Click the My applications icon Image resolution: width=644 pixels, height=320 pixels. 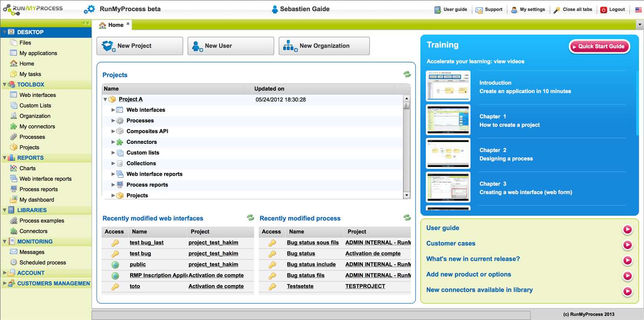[13, 53]
